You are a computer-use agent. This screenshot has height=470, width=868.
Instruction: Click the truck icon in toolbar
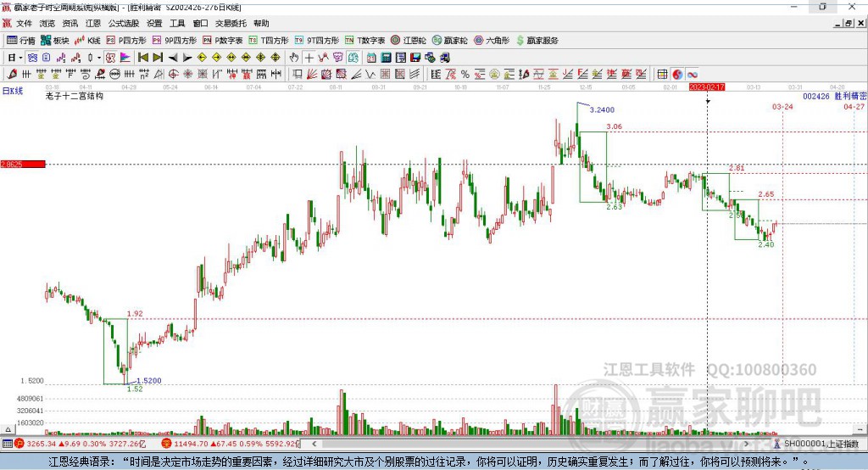(x=444, y=58)
